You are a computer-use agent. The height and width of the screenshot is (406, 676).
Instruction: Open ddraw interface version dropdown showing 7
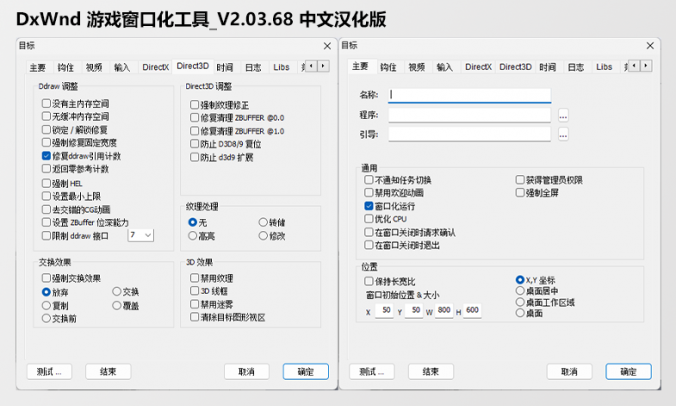coord(141,235)
